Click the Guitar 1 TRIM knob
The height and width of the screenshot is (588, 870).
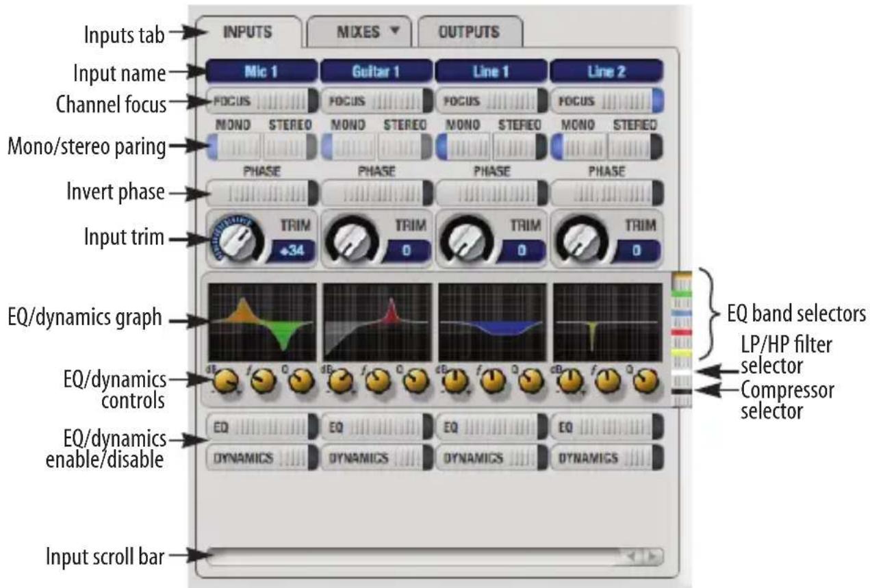(351, 238)
